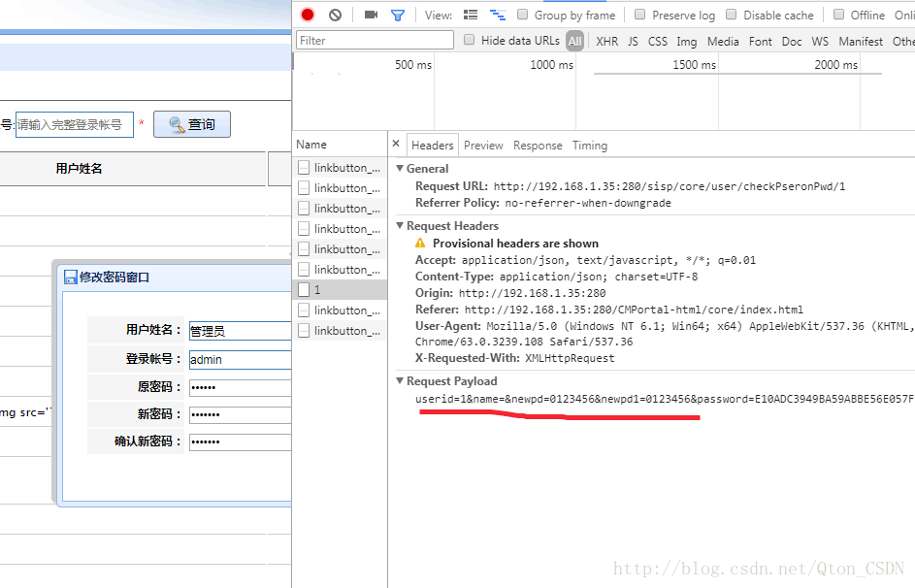
Task: Collapse the General section
Action: [400, 169]
